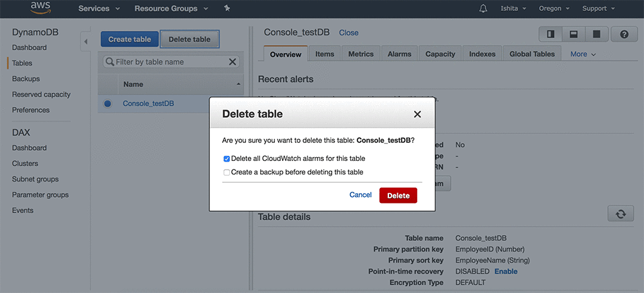The height and width of the screenshot is (293, 644).
Task: Focus the Filter by table name field
Action: (171, 62)
